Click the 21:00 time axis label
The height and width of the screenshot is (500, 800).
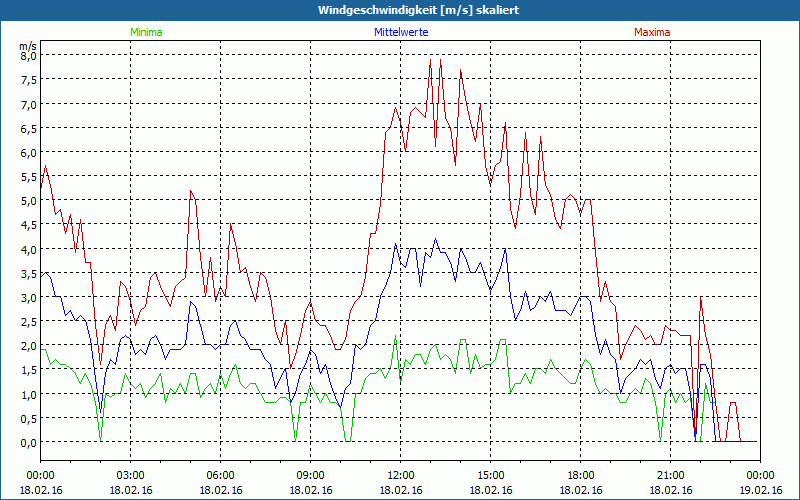670,475
